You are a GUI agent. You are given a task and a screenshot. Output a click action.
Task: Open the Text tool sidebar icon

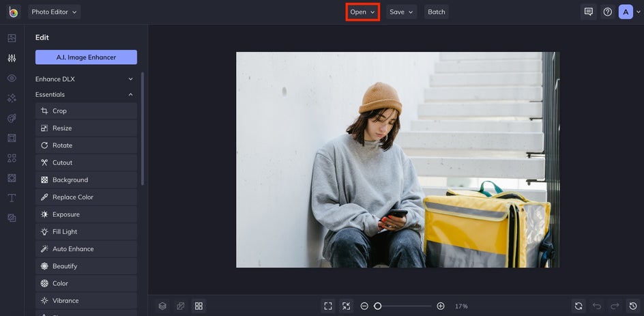click(12, 198)
